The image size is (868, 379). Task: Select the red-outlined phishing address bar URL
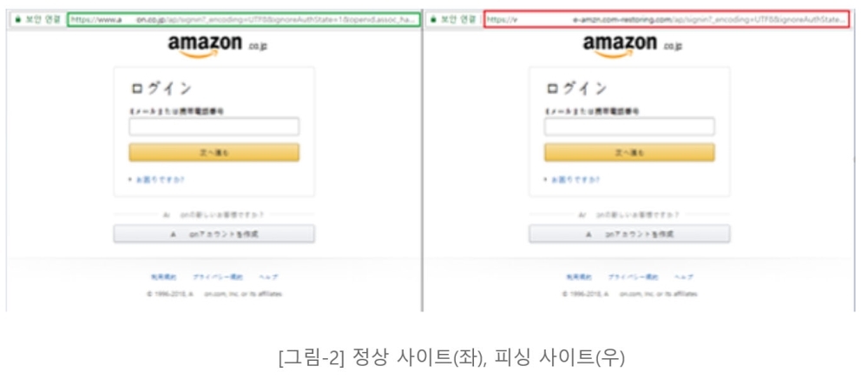667,19
